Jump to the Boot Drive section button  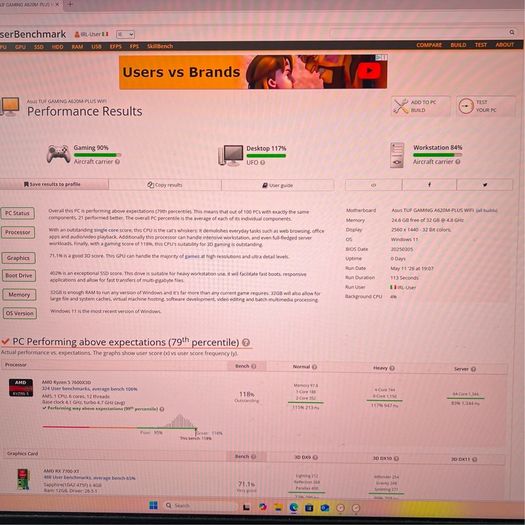tap(19, 276)
